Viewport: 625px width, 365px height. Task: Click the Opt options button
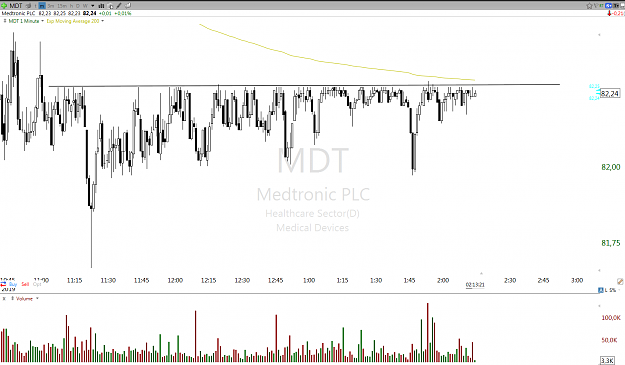click(x=37, y=284)
